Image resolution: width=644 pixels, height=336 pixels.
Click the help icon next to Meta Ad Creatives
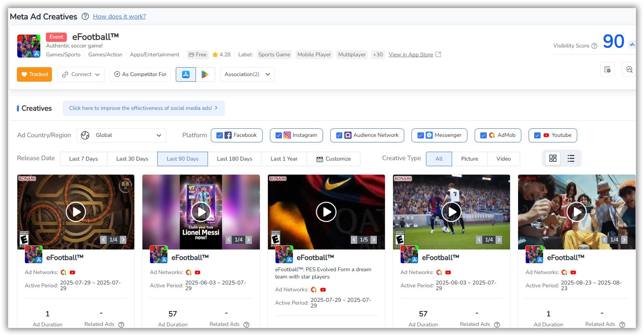(x=85, y=16)
